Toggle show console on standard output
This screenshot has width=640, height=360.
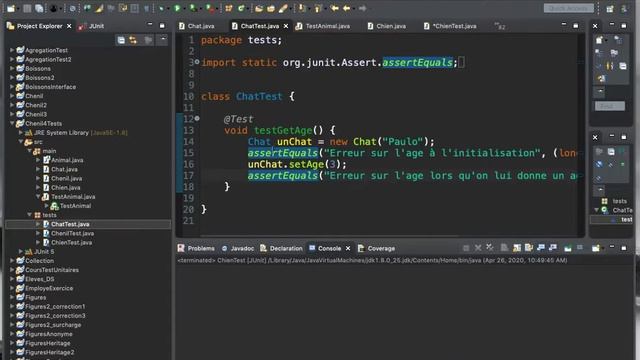(541, 248)
